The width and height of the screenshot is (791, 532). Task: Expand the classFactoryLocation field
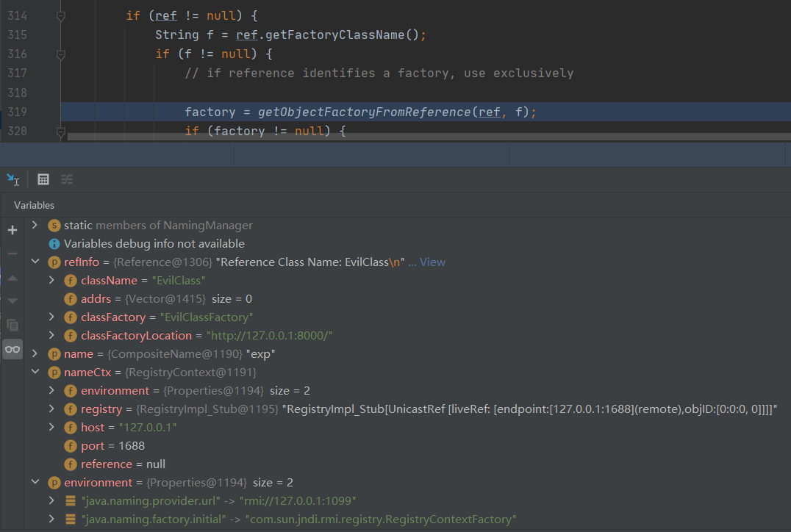(x=51, y=336)
